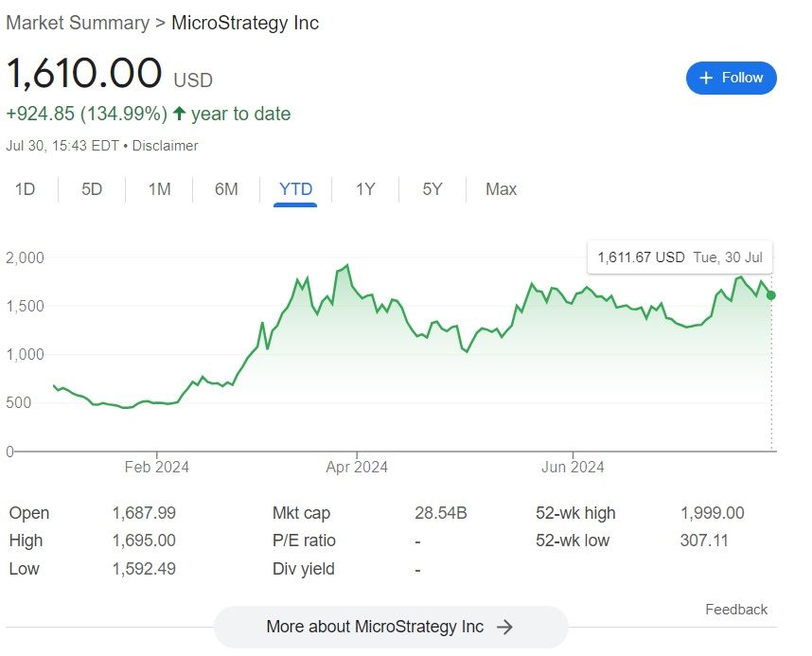Show the Max time range
Screen dimensions: 812x656
pyautogui.click(x=501, y=189)
